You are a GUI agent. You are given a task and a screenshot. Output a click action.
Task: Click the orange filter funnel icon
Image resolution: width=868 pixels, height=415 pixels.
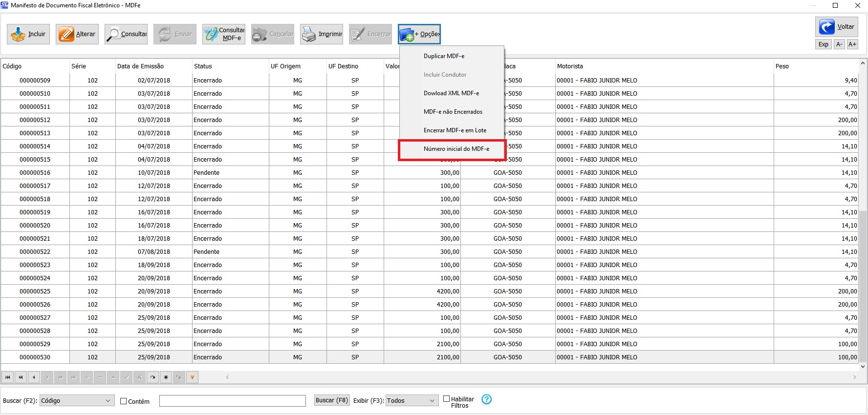pos(192,377)
